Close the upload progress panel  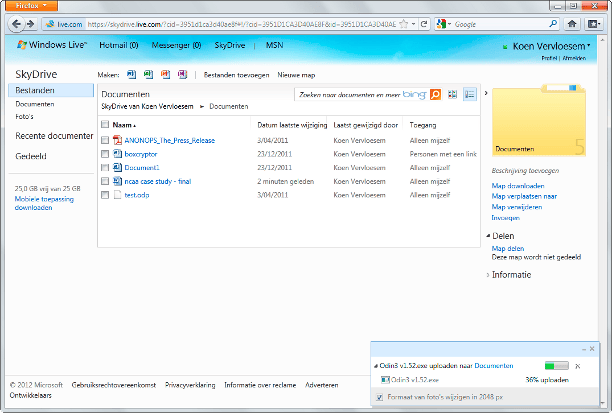click(592, 349)
